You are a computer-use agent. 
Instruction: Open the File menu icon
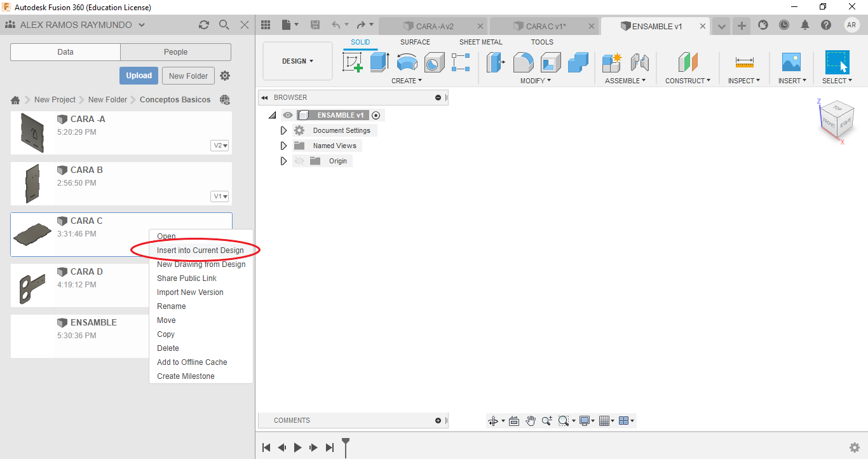(x=289, y=25)
